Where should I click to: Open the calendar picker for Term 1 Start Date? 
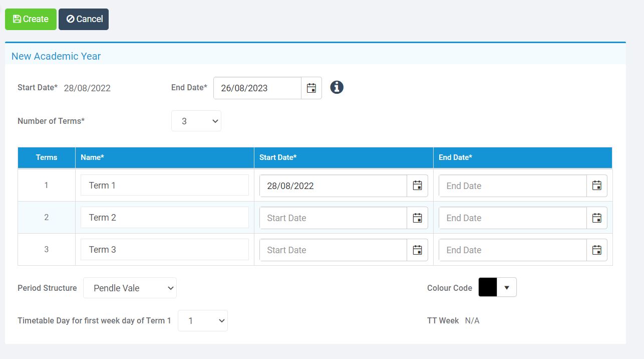click(417, 185)
